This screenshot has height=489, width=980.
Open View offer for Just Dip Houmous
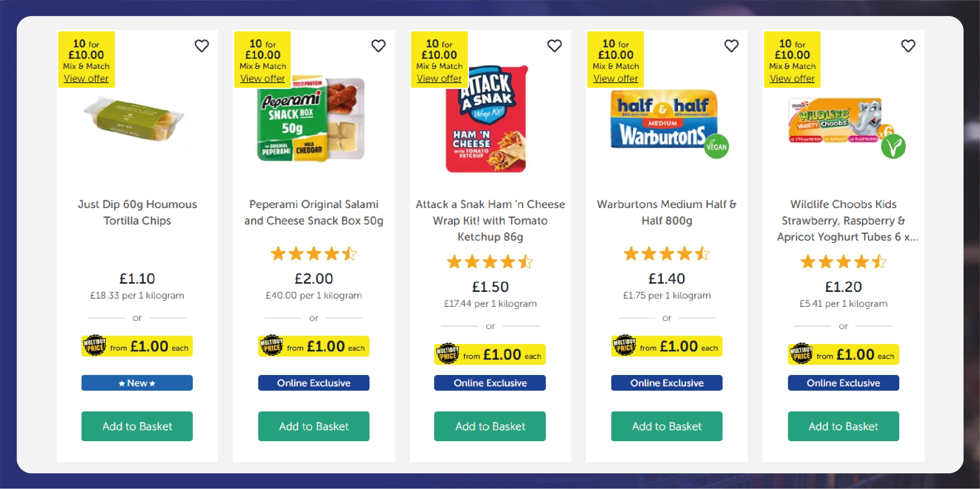(85, 78)
